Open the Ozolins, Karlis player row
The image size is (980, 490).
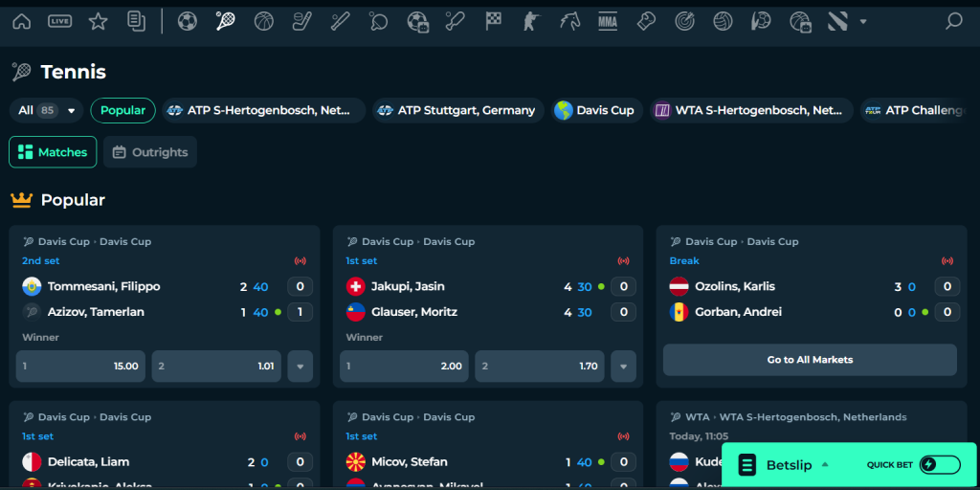point(735,287)
